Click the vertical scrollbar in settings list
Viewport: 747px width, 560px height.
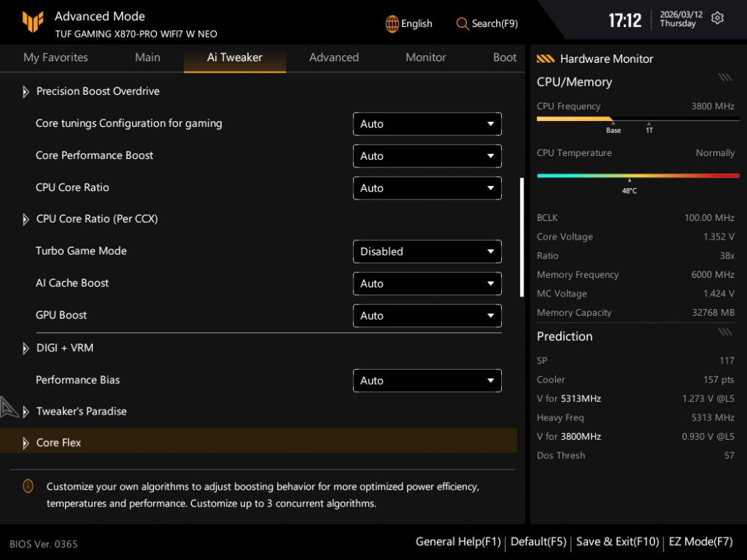(522, 237)
